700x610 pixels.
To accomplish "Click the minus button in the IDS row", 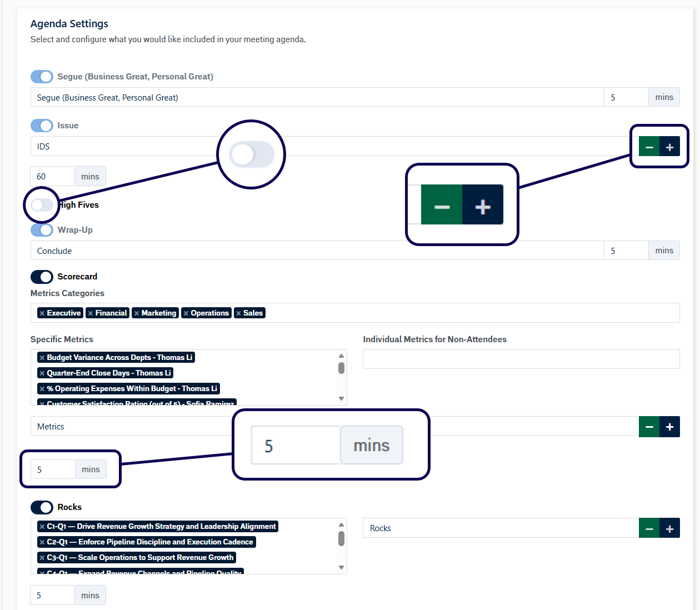I will [649, 147].
